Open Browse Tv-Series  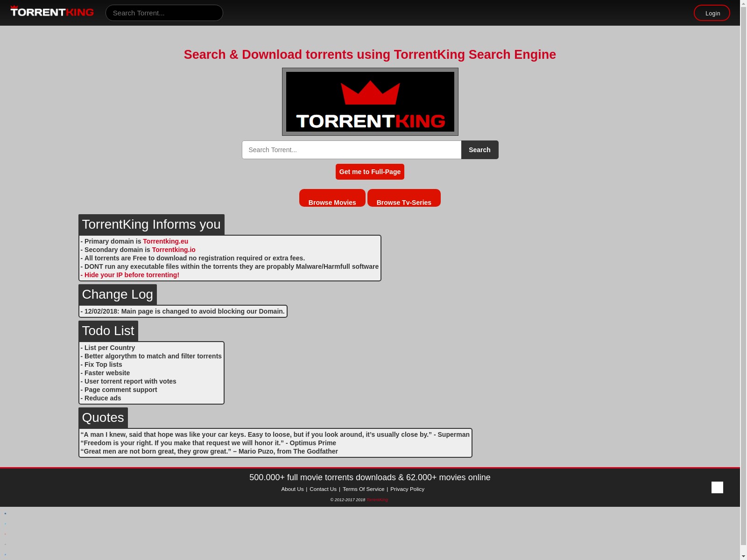(404, 198)
